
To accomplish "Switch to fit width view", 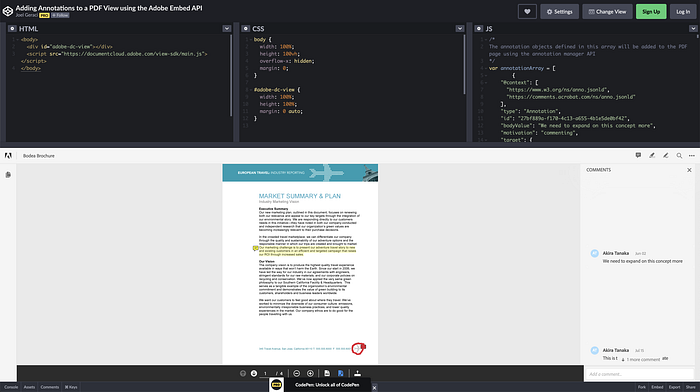I will [x=341, y=373].
